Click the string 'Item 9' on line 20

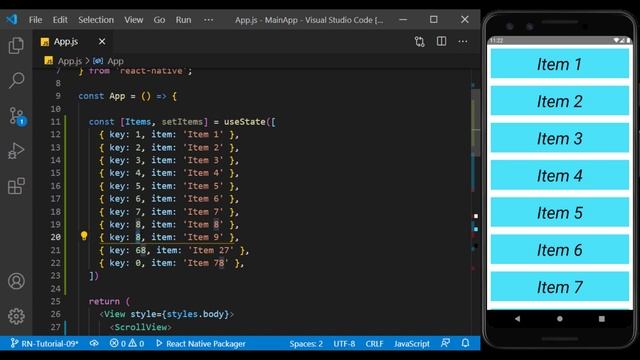pos(203,237)
